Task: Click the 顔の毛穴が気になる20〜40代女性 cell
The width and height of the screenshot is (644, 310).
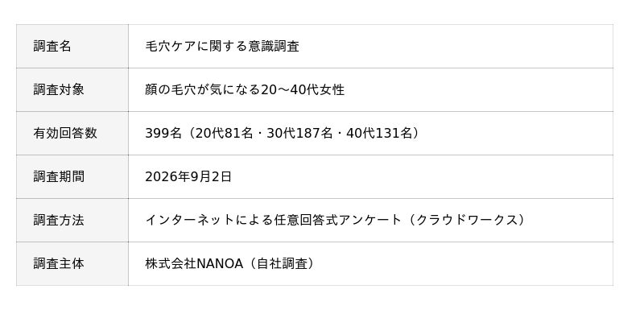Action: (370, 90)
